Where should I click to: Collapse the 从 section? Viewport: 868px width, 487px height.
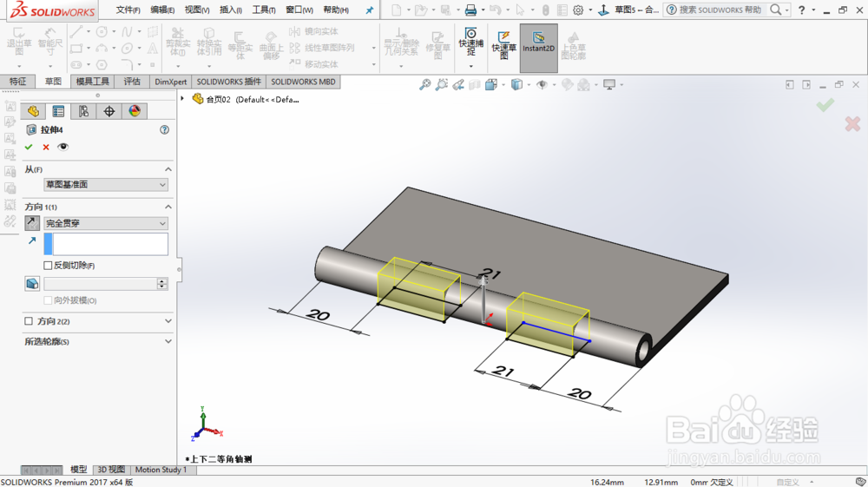[x=168, y=169]
